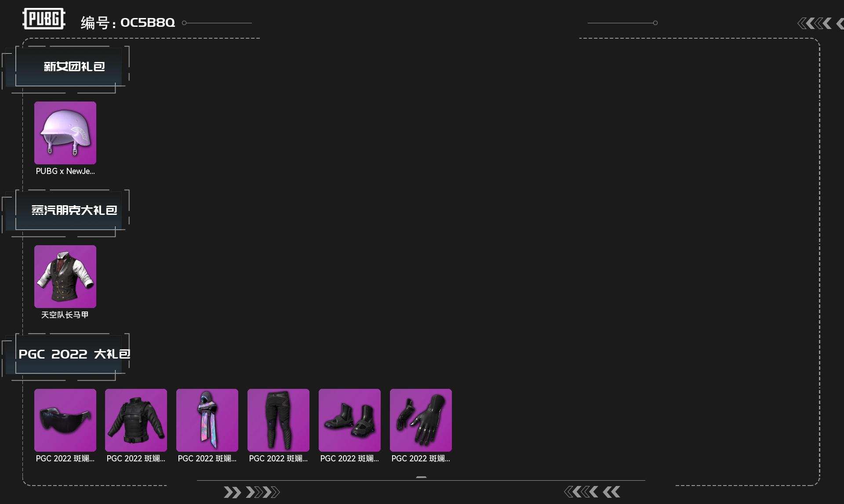This screenshot has width=844, height=504.
Task: Select the 天空队长马甲 vest thumbnail
Action: tap(65, 276)
